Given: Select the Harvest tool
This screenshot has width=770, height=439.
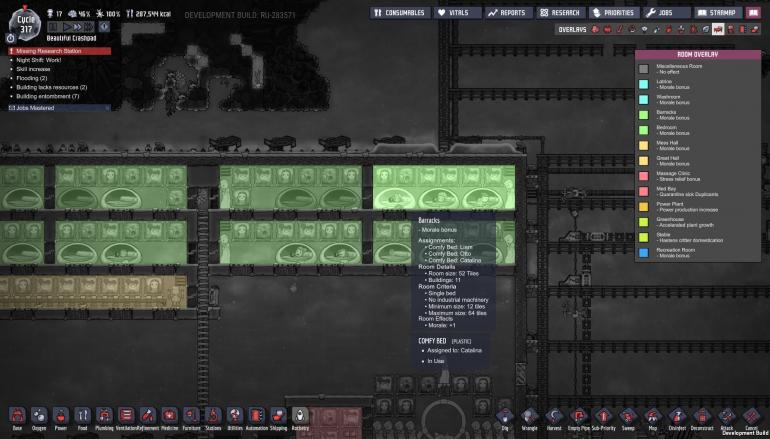Looking at the screenshot, I should pyautogui.click(x=554, y=417).
